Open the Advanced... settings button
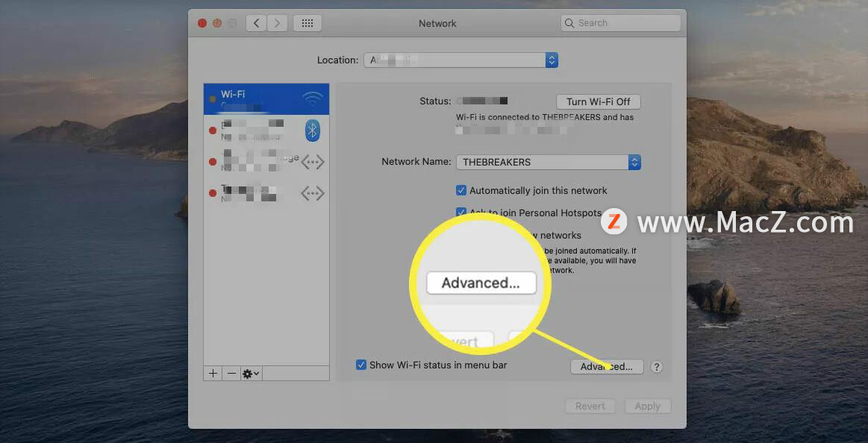 [607, 366]
